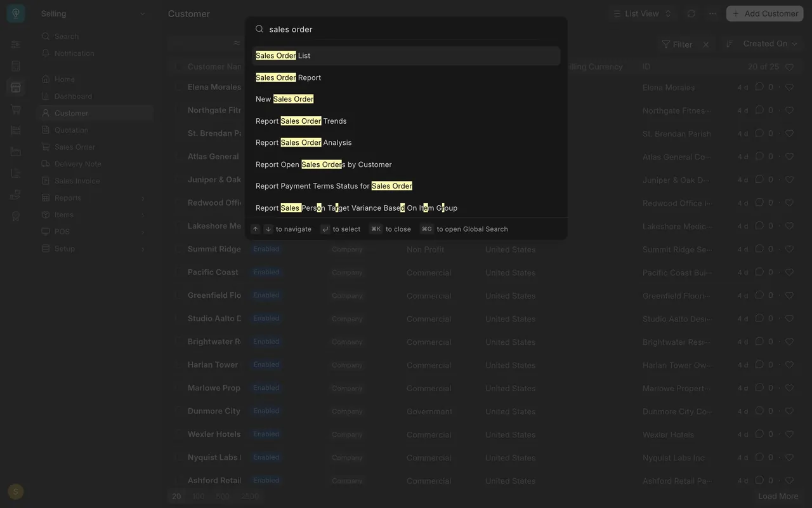Viewport: 812px width, 508px height.
Task: Open the Created On sort dropdown
Action: [x=770, y=44]
